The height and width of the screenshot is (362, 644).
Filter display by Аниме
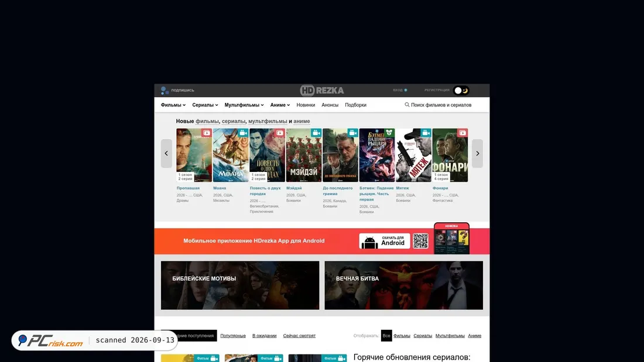[x=474, y=336]
